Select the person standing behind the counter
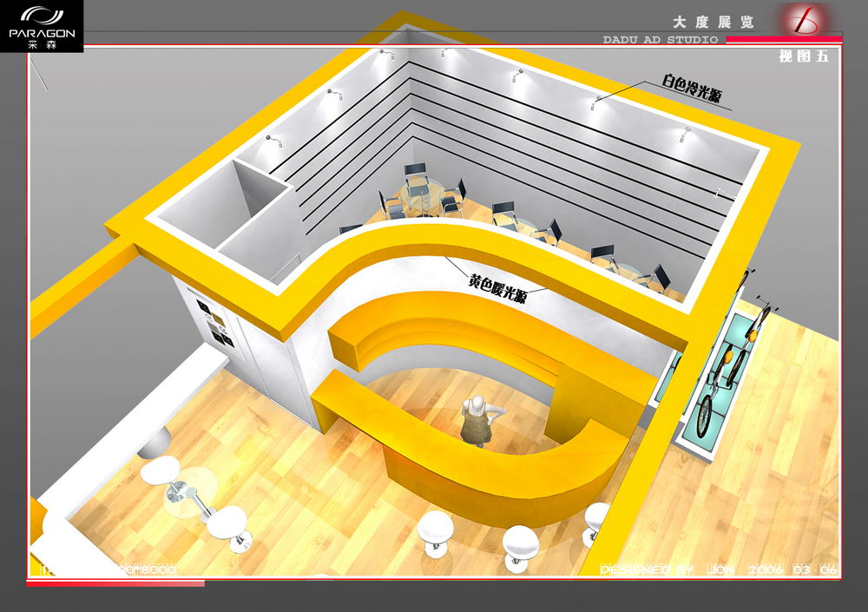Viewport: 868px width, 612px height. point(476,420)
